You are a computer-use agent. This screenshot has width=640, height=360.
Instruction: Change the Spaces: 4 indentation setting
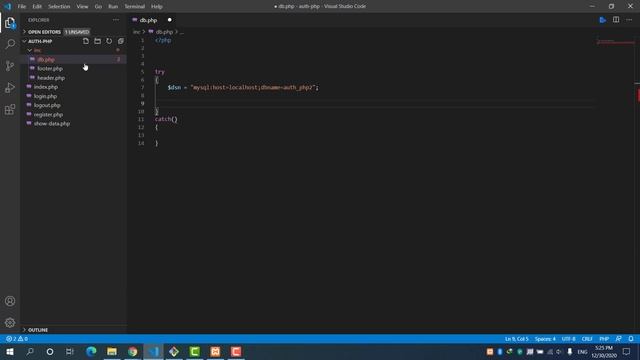[x=545, y=339]
